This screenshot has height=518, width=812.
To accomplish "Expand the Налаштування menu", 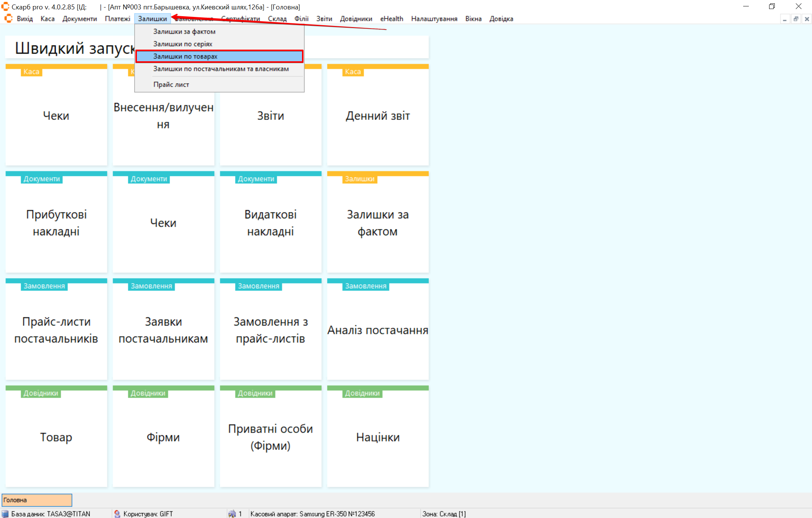I will click(x=434, y=19).
